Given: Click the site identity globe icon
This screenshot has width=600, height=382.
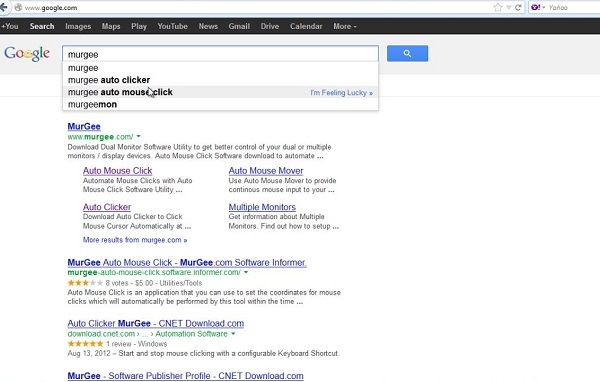Looking at the screenshot, I should coord(18,7).
